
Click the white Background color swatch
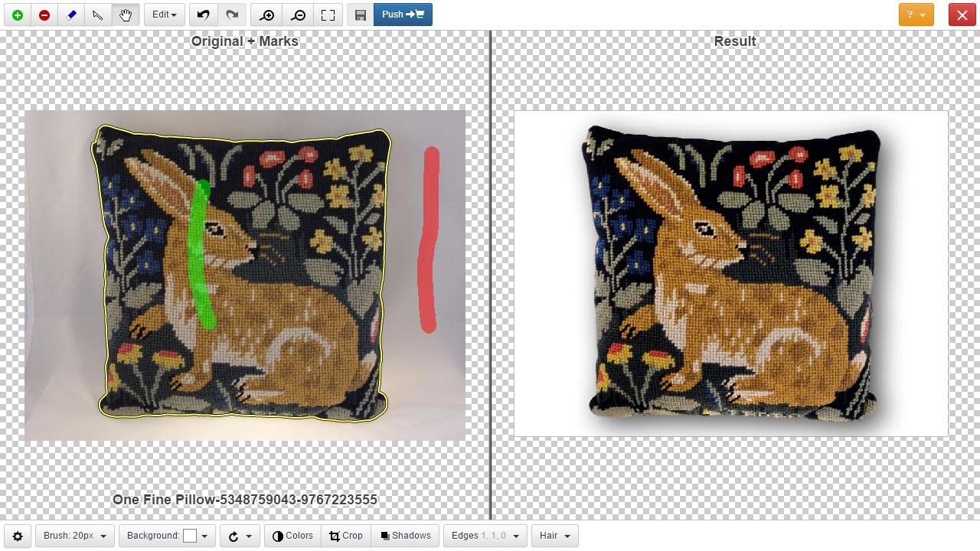pos(190,536)
